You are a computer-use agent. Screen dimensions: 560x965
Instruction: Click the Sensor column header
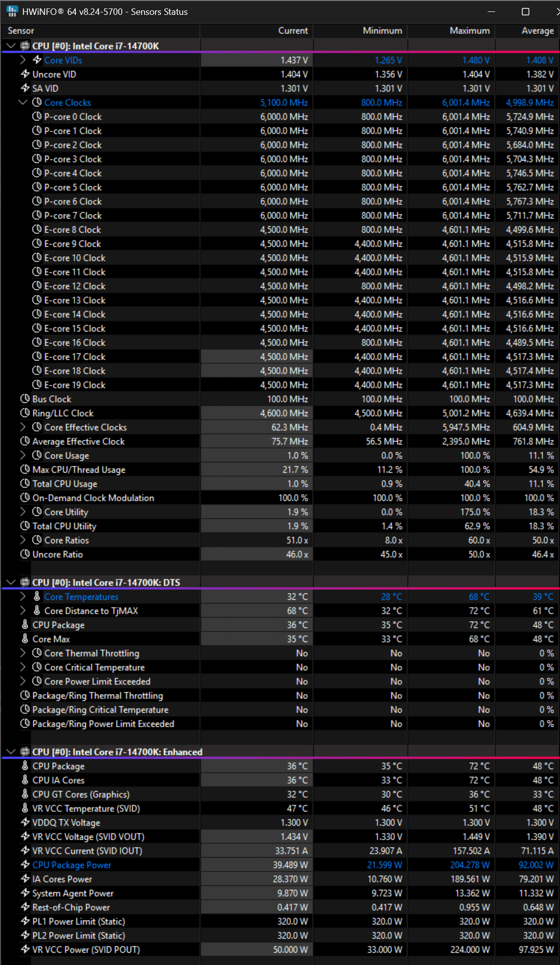click(101, 31)
